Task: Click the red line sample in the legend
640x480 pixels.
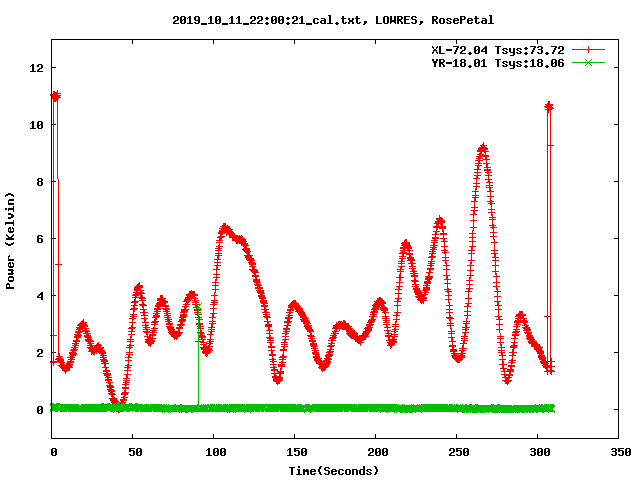Action: (x=588, y=50)
